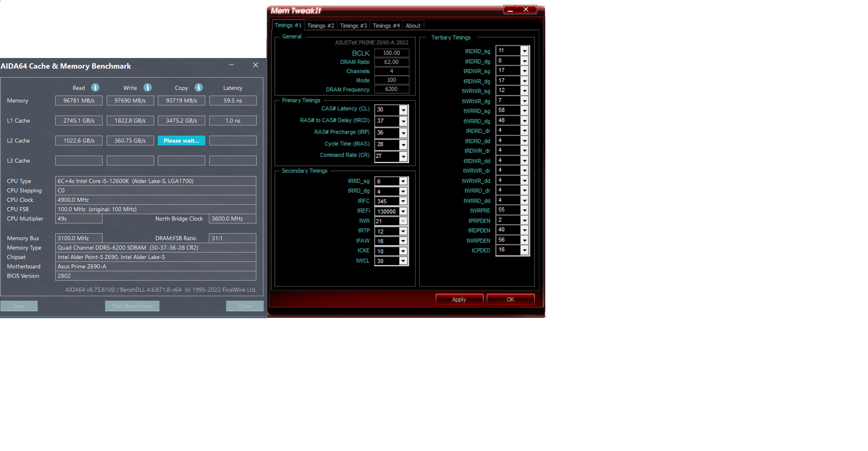Expand the tRDWR_sg dropdown
Viewport: 868px width, 451px height.
[525, 71]
